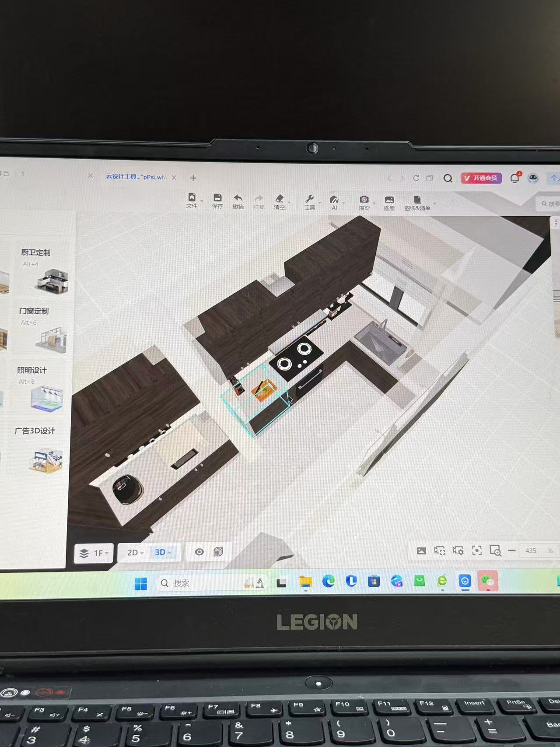Undo with the 撤销 arrow icon
The width and height of the screenshot is (560, 747).
tap(238, 201)
